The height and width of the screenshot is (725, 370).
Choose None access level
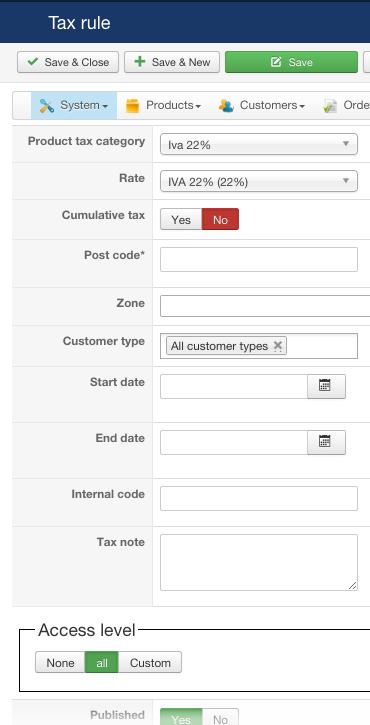click(60, 663)
